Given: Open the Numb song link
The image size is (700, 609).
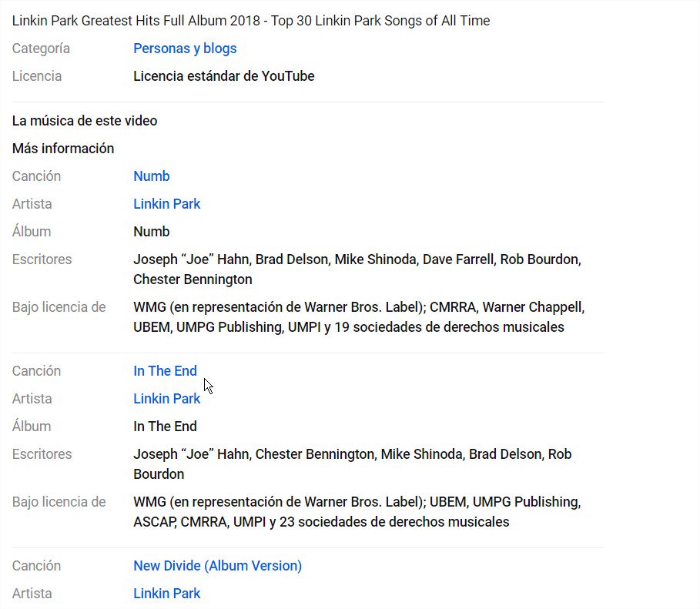Looking at the screenshot, I should click(x=152, y=176).
